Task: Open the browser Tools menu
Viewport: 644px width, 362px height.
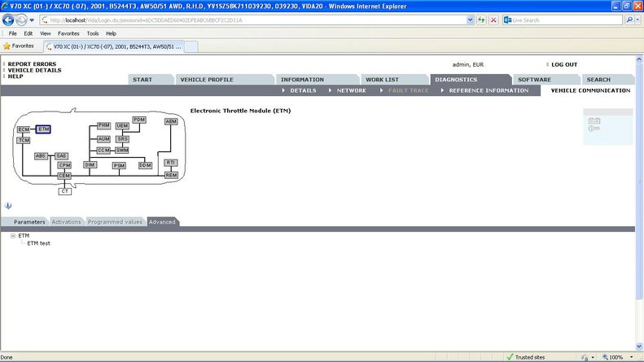Action: [93, 33]
